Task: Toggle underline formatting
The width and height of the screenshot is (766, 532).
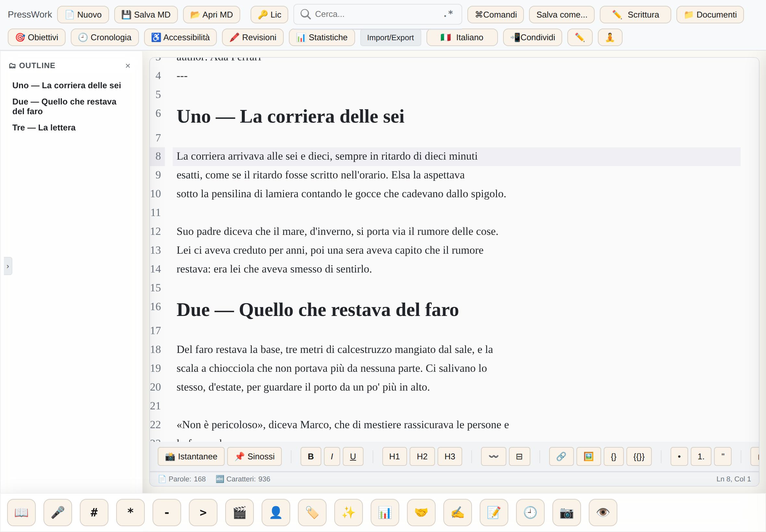Action: [x=353, y=456]
